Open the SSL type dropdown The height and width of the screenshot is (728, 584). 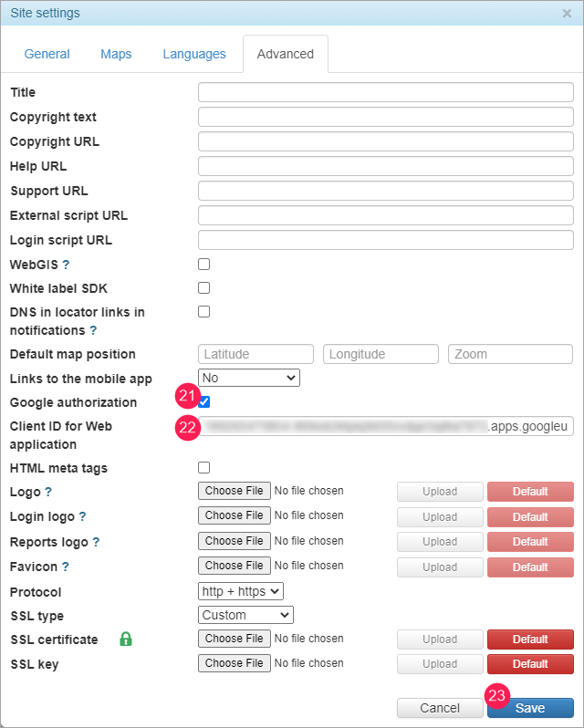coord(245,615)
